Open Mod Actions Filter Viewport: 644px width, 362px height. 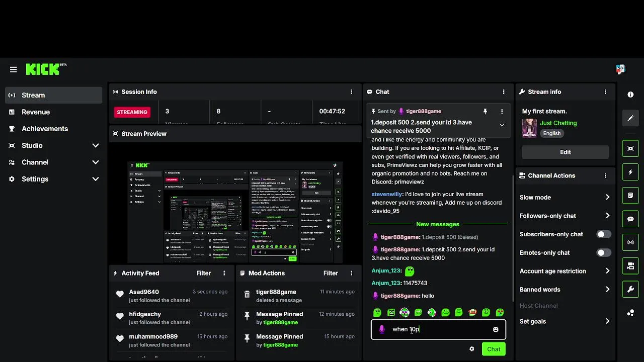(331, 273)
